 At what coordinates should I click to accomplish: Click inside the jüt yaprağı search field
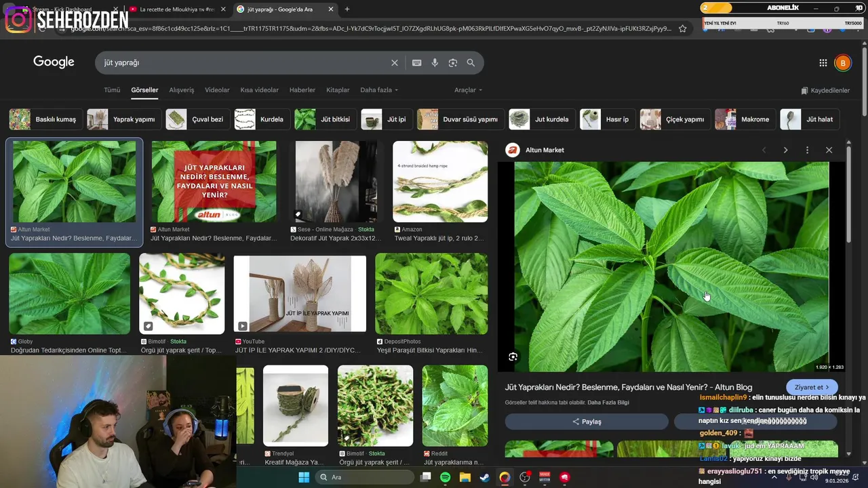(x=244, y=62)
